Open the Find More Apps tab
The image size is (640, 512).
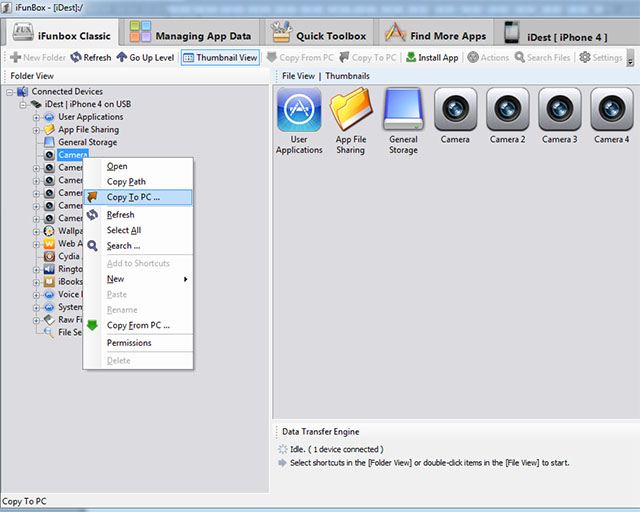(x=436, y=35)
